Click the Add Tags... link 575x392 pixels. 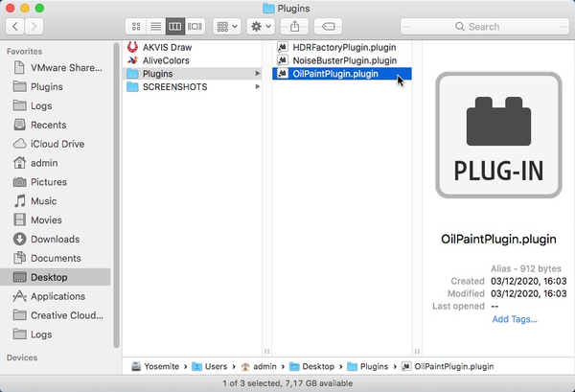click(x=515, y=319)
